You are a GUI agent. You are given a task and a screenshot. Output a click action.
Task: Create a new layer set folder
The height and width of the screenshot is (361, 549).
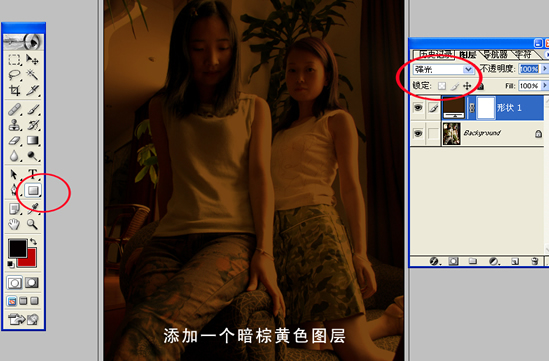[473, 261]
